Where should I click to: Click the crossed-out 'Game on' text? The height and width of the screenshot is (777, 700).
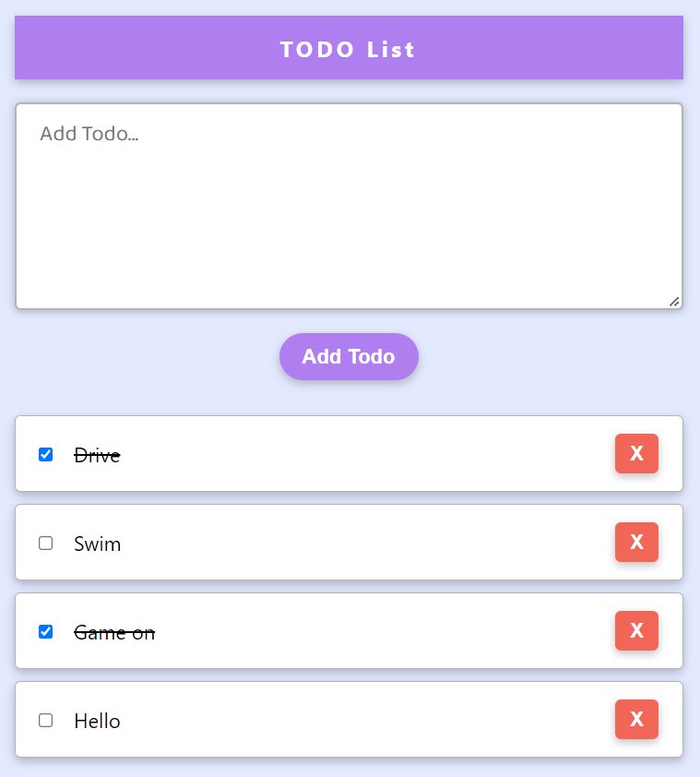(114, 632)
